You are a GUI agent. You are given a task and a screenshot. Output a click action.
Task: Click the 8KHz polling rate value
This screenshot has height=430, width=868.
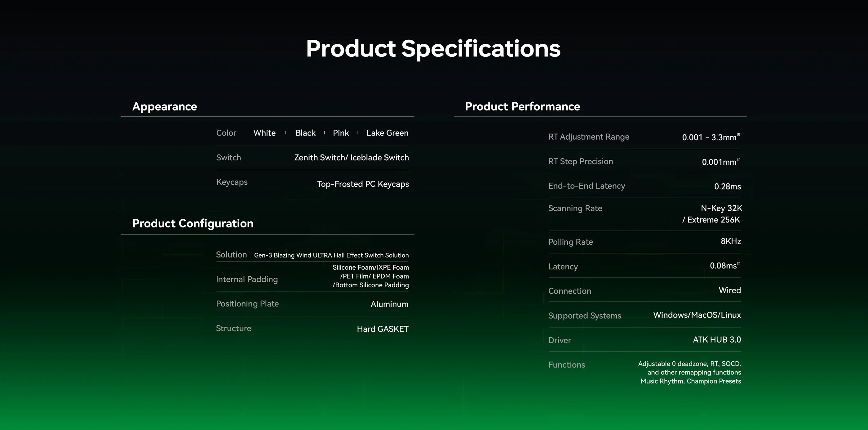pos(731,241)
